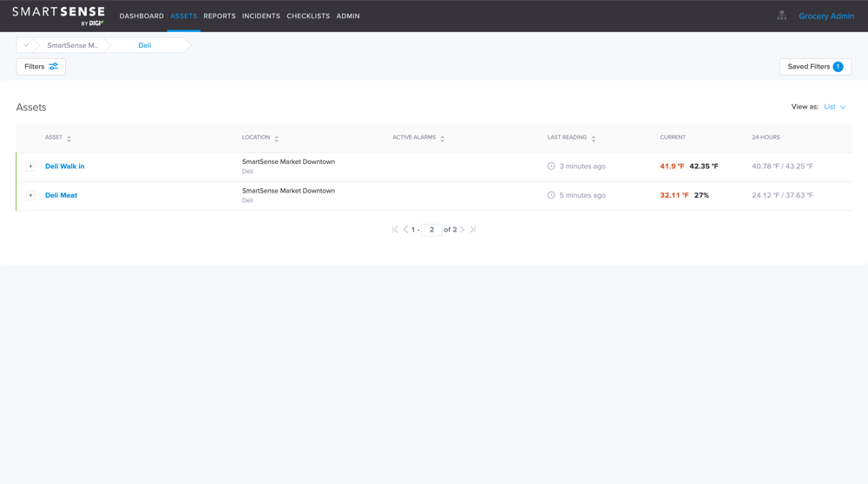Open the breadcrumb dropdown chevron

pyautogui.click(x=25, y=45)
